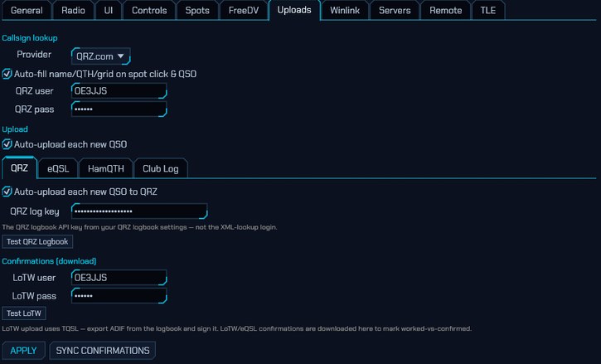The image size is (601, 364).
Task: Click the Upload section heading
Action: pyautogui.click(x=15, y=129)
